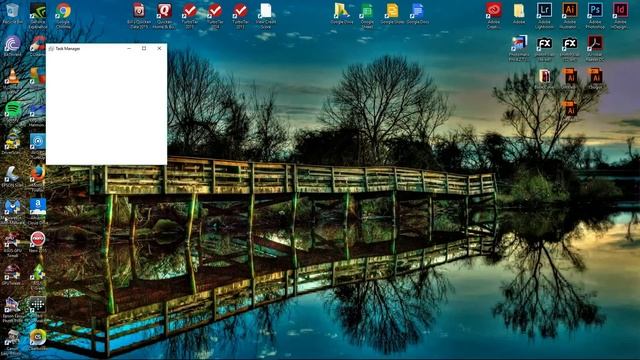Select the Acrobat Reader DC shortcut
Viewport: 640px width, 360px height.
click(x=595, y=44)
